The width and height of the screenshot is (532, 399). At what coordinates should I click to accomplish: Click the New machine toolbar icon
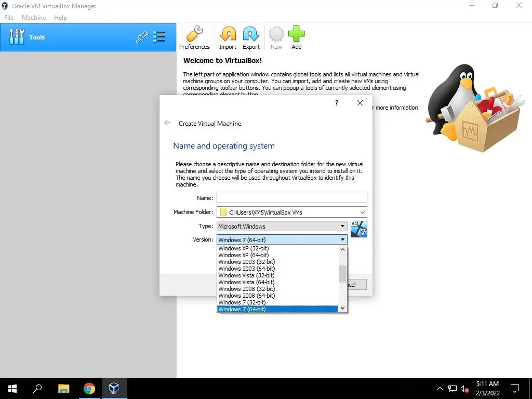pyautogui.click(x=276, y=37)
